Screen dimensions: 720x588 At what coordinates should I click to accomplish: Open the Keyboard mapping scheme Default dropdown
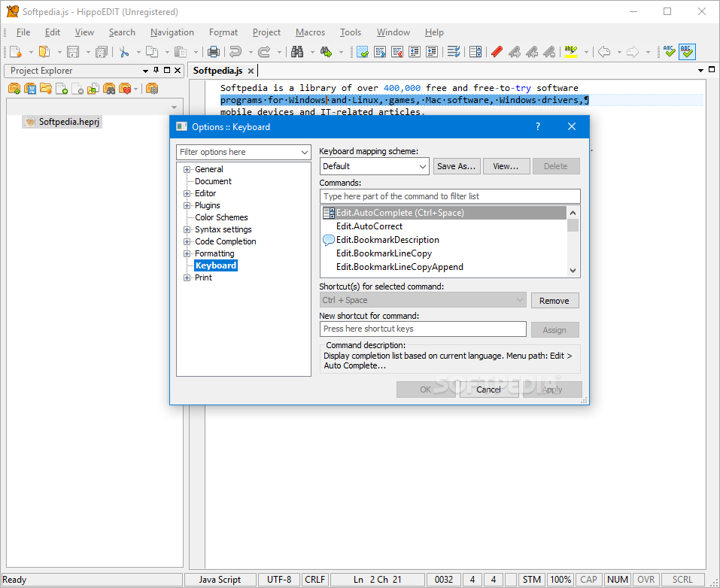pyautogui.click(x=374, y=166)
